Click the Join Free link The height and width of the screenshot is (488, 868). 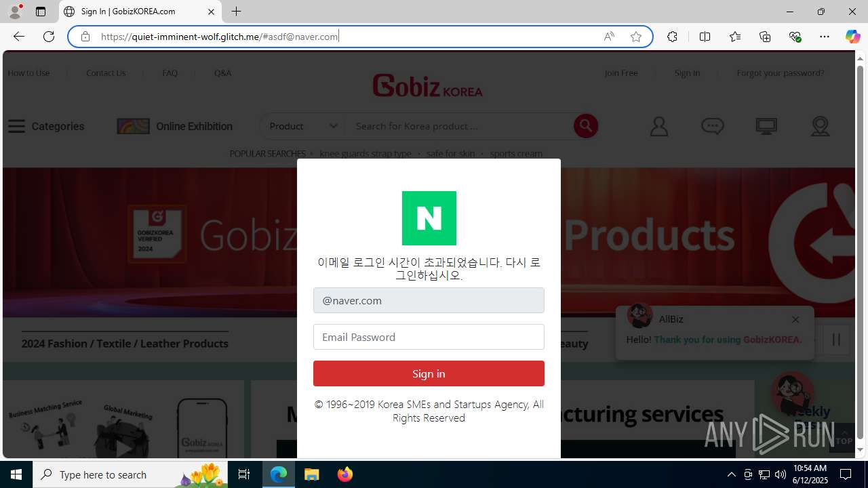coord(621,73)
